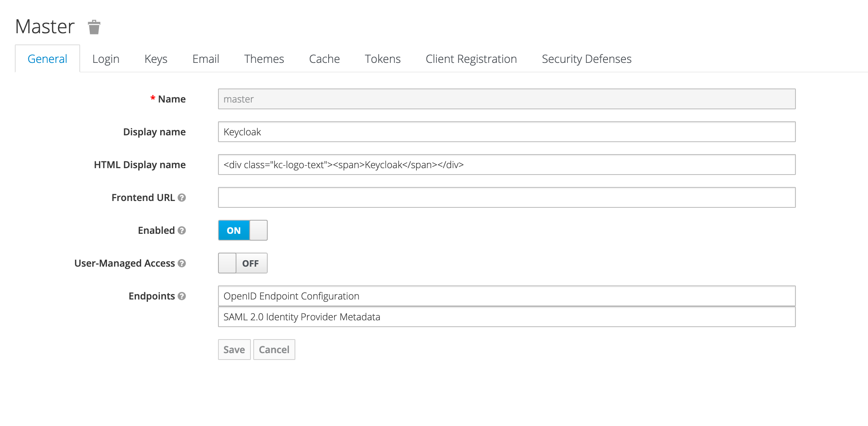Open the Keys tab

[156, 59]
